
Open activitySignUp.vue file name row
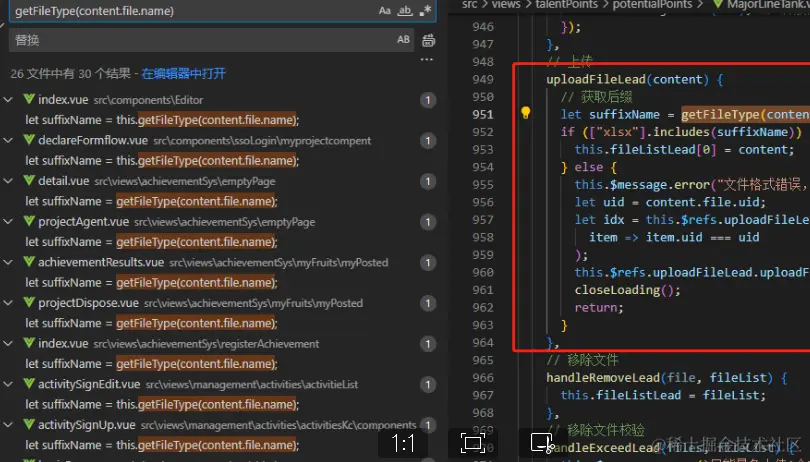pyautogui.click(x=87, y=425)
